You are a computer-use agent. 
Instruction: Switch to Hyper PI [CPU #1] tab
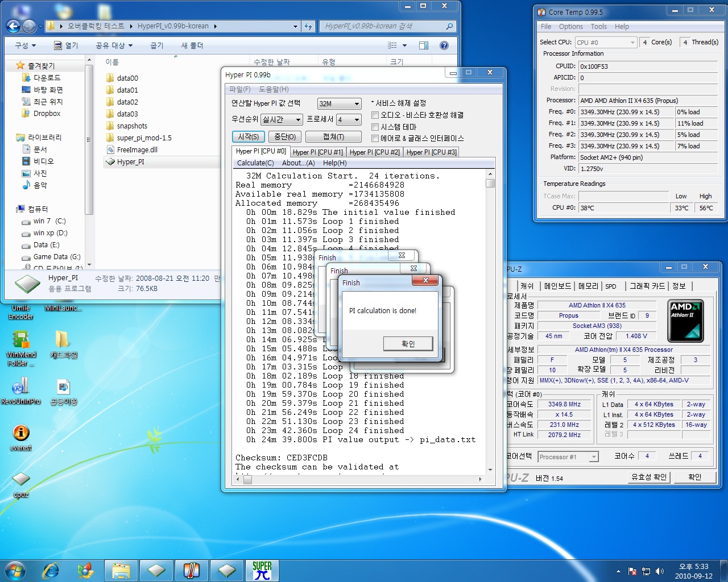pos(317,152)
